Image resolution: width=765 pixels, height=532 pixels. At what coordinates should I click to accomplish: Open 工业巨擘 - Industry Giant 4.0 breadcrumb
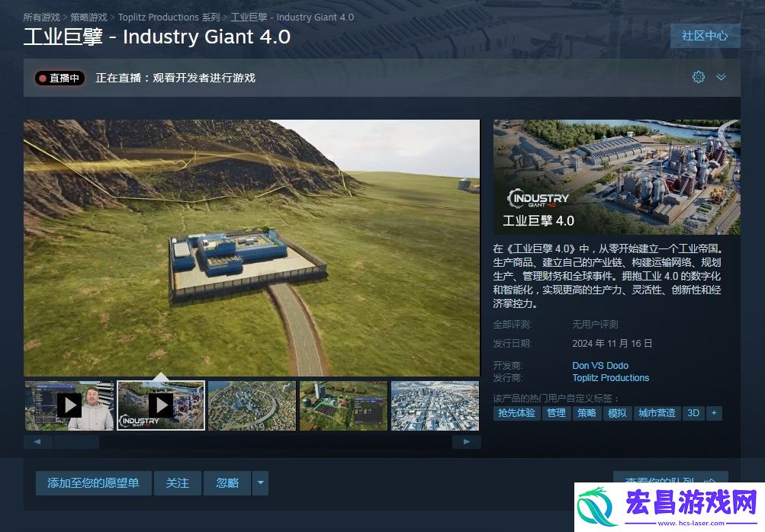click(x=292, y=17)
